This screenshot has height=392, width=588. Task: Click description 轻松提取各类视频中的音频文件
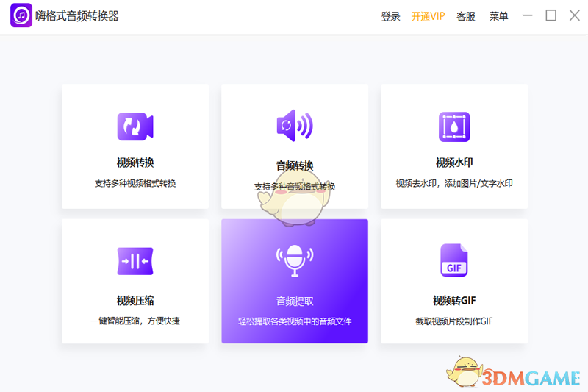pyautogui.click(x=295, y=321)
